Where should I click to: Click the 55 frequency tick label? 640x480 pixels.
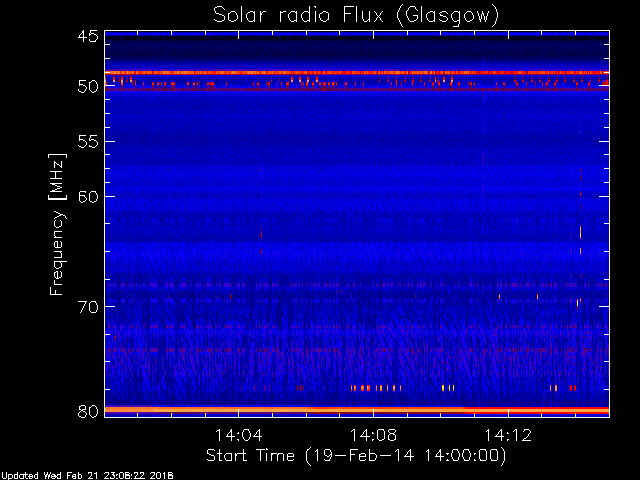coord(88,142)
